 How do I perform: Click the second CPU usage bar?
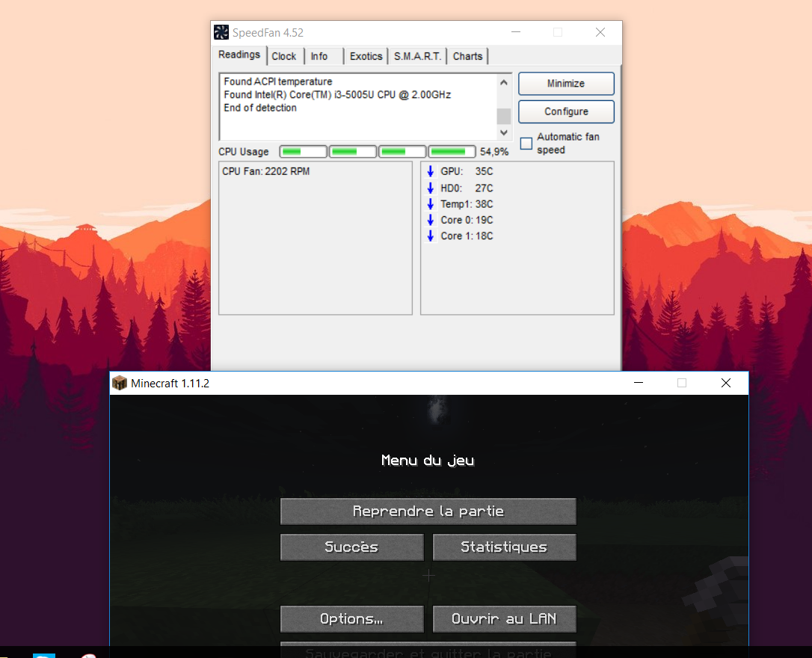pos(353,152)
